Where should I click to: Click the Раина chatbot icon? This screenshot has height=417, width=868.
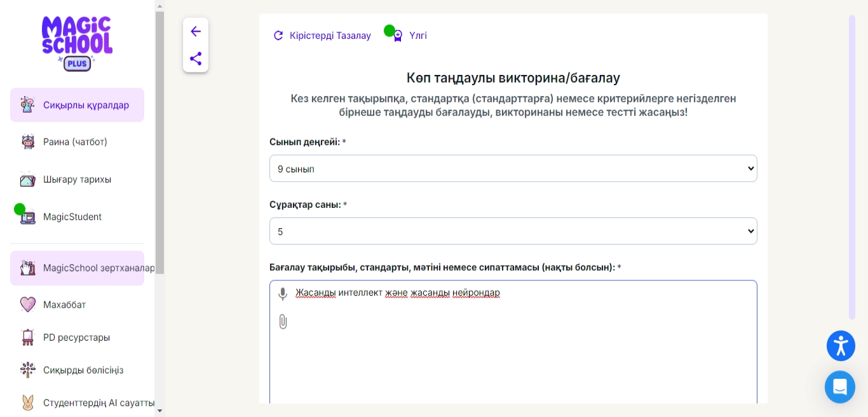click(28, 142)
